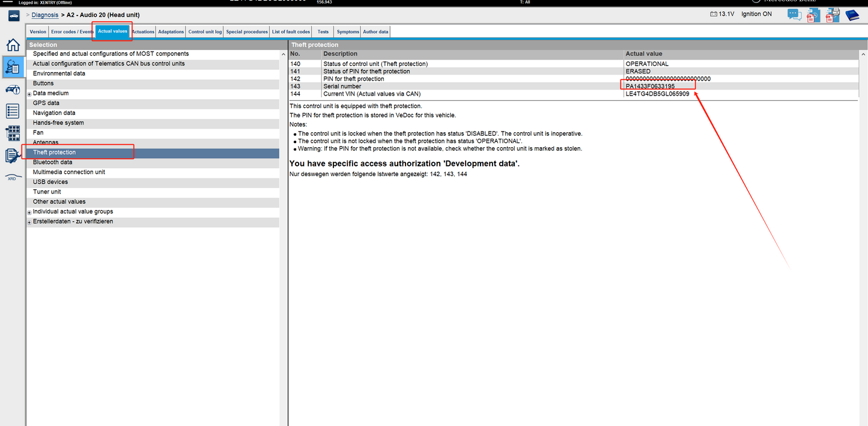Viewport: 868px width, 426px height.
Task: Click the PDF print icon with printer
Action: [832, 15]
